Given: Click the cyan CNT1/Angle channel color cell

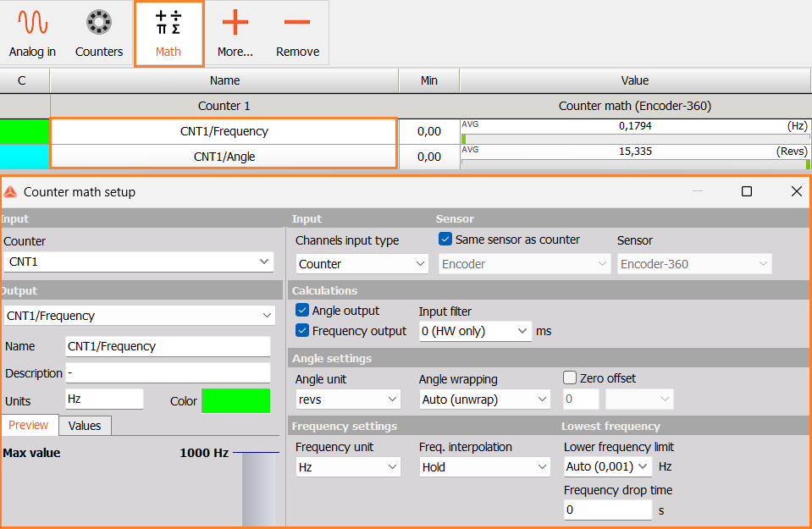Looking at the screenshot, I should (x=25, y=157).
